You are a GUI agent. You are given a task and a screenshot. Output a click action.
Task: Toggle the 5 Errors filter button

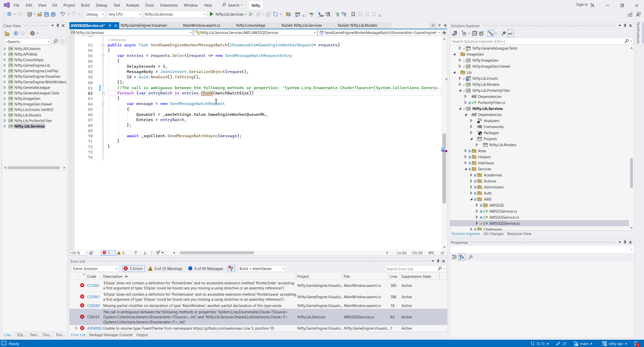(133, 268)
